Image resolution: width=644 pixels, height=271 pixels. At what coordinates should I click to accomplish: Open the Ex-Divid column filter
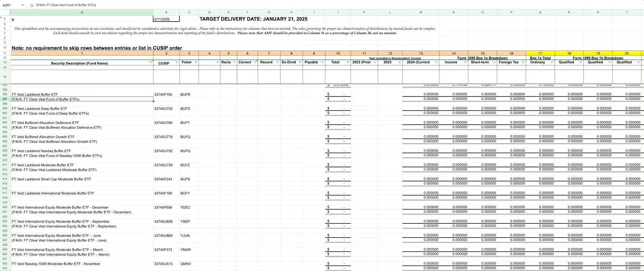[x=300, y=62]
